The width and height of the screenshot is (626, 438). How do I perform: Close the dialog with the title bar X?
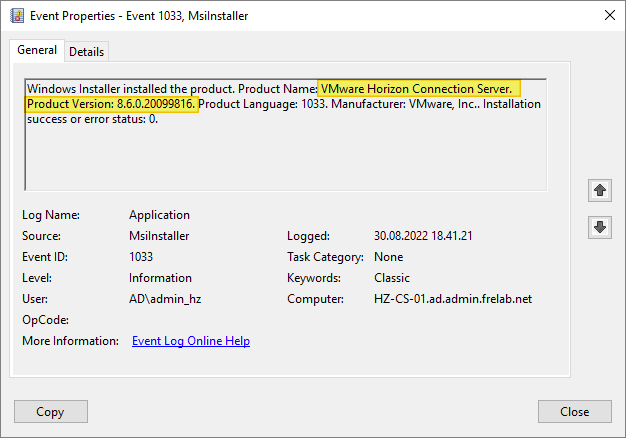coord(609,15)
